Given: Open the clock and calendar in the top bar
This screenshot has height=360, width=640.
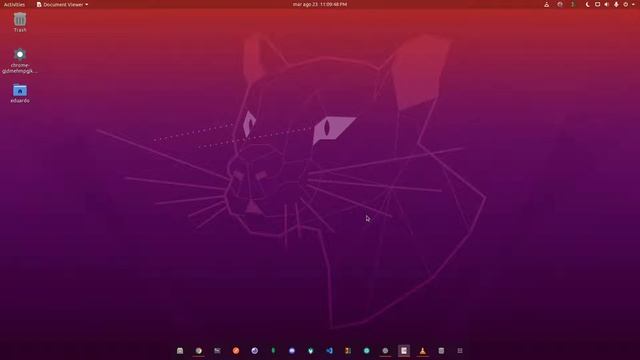Looking at the screenshot, I should coord(320,4).
